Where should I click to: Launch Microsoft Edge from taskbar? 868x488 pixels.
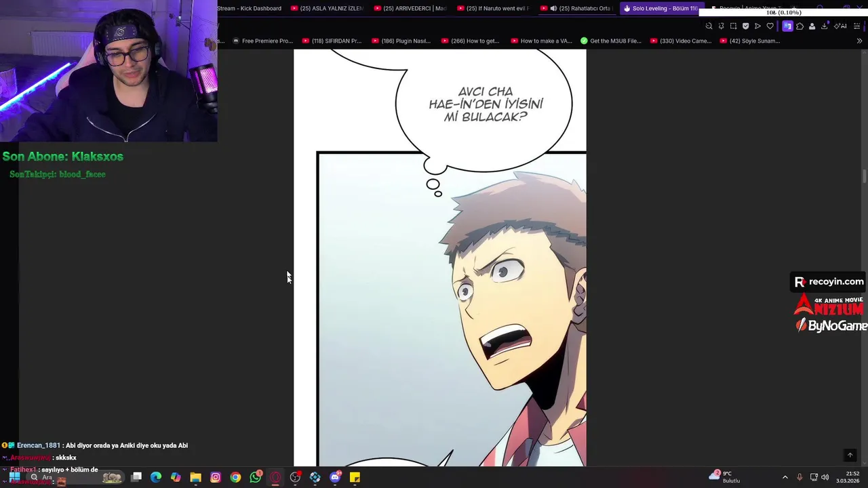156,477
